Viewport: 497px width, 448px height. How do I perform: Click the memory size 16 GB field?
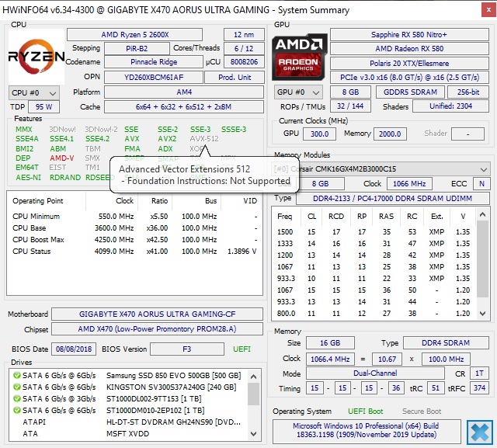point(330,343)
